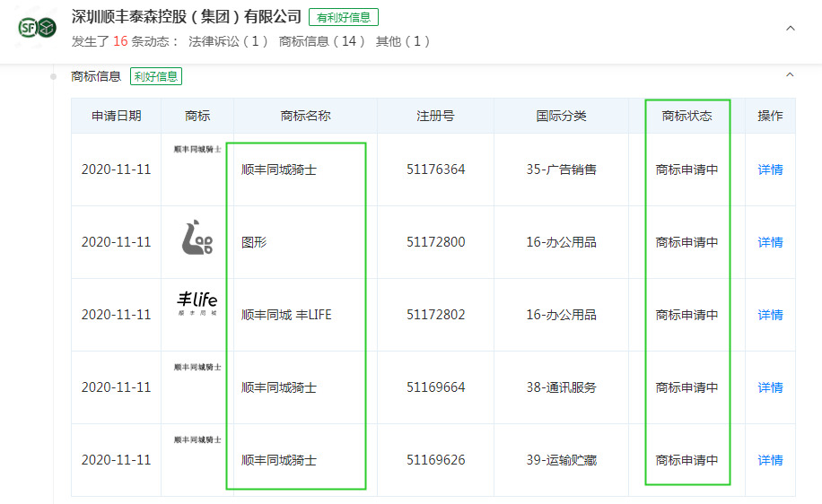
Task: Click the 申请日期 column header
Action: (x=117, y=116)
